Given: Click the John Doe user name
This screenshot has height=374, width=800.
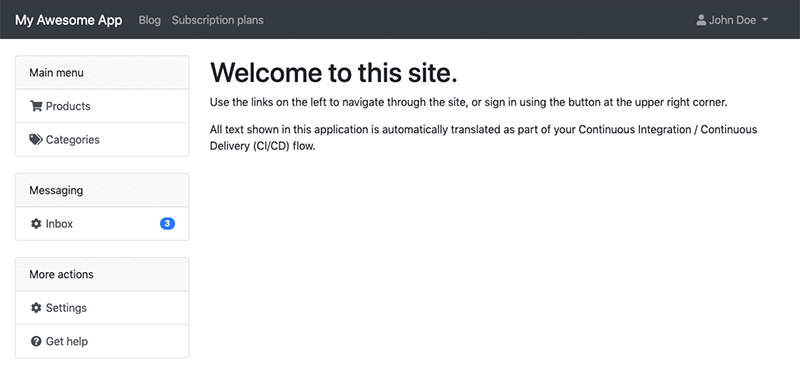Looking at the screenshot, I should pyautogui.click(x=732, y=20).
